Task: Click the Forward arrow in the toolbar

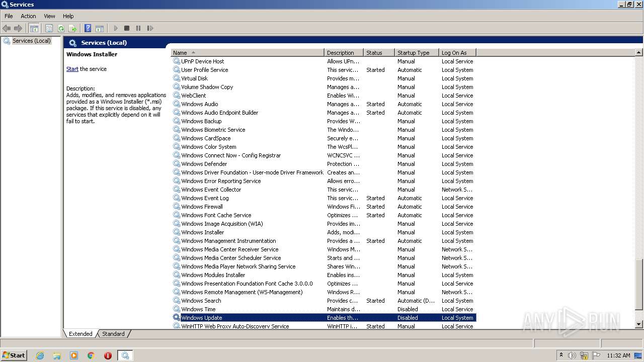Action: click(x=18, y=28)
